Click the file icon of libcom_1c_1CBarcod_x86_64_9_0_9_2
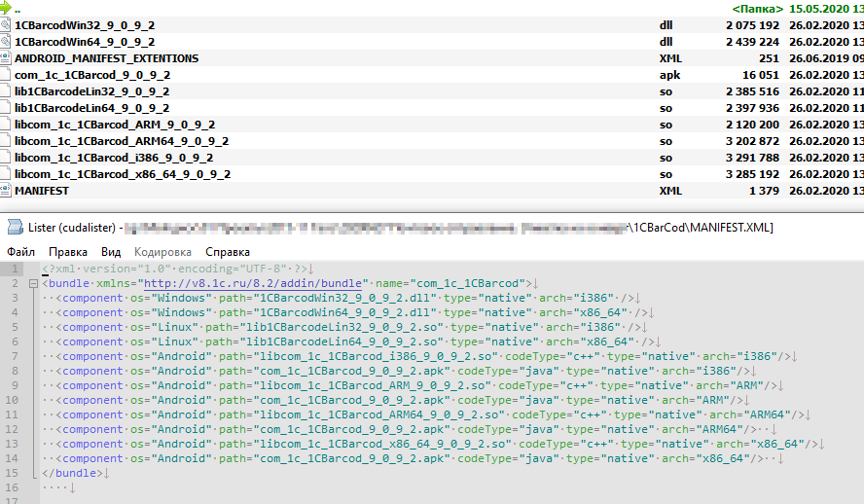This screenshot has height=504, width=864. [5, 173]
